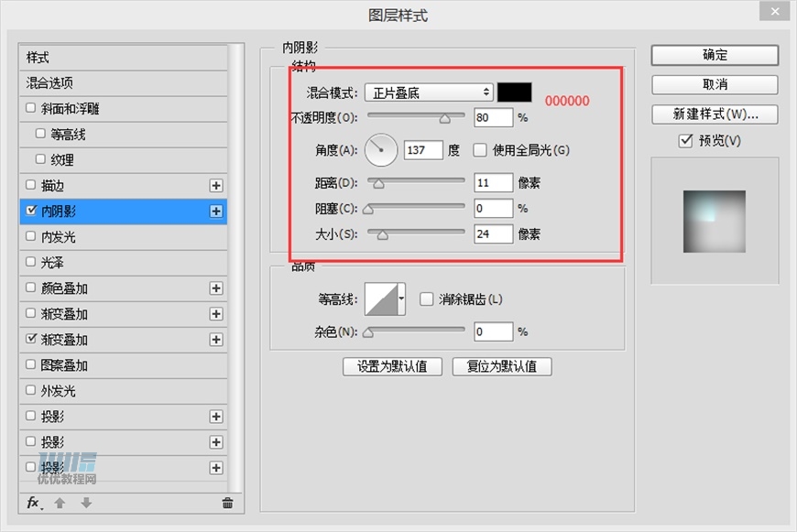Viewport: 797px width, 532px height.
Task: Open the fx add-style menu icon
Action: [34, 503]
